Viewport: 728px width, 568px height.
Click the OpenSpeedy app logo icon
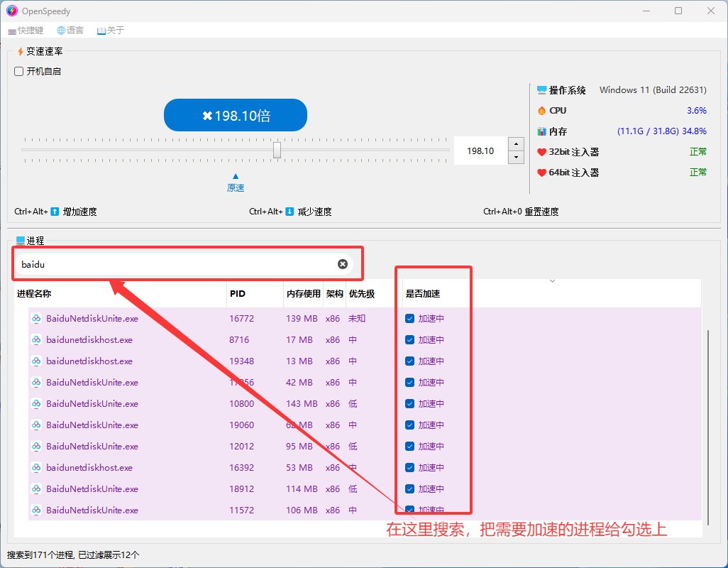11,11
